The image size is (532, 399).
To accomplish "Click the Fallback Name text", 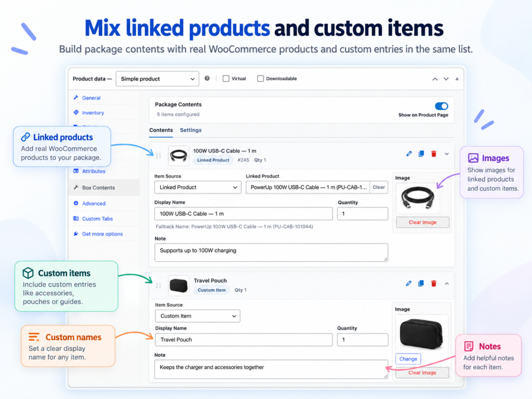I will 234,227.
